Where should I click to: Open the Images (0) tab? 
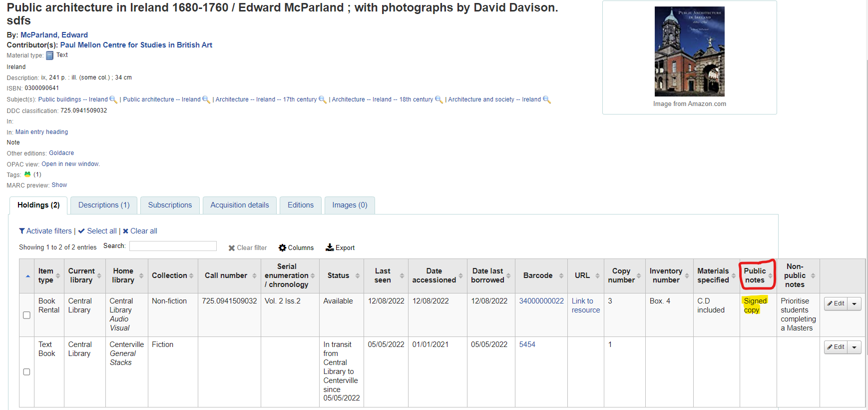[350, 205]
